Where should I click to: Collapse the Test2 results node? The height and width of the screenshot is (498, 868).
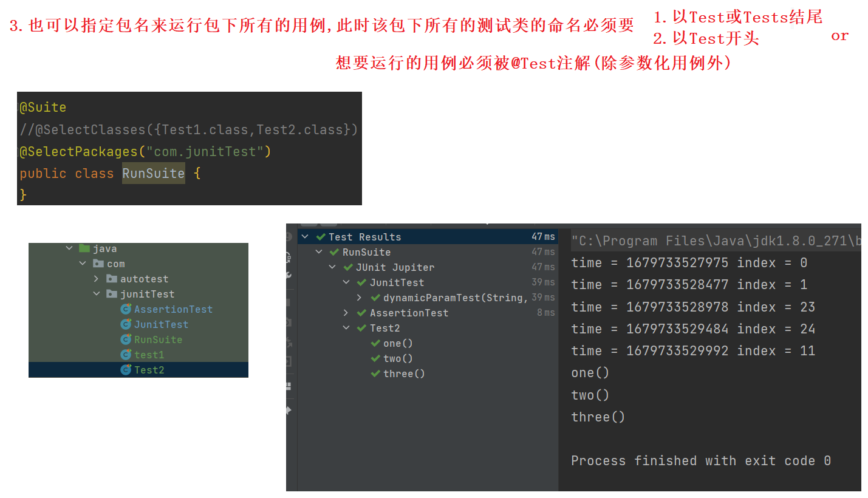tap(346, 328)
